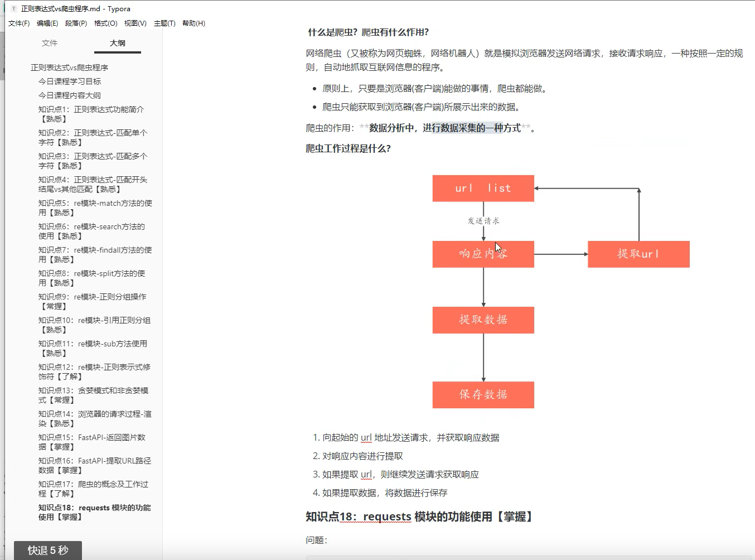Click heading 爬虫工作过程是什么?
This screenshot has height=560, width=755.
tap(349, 148)
